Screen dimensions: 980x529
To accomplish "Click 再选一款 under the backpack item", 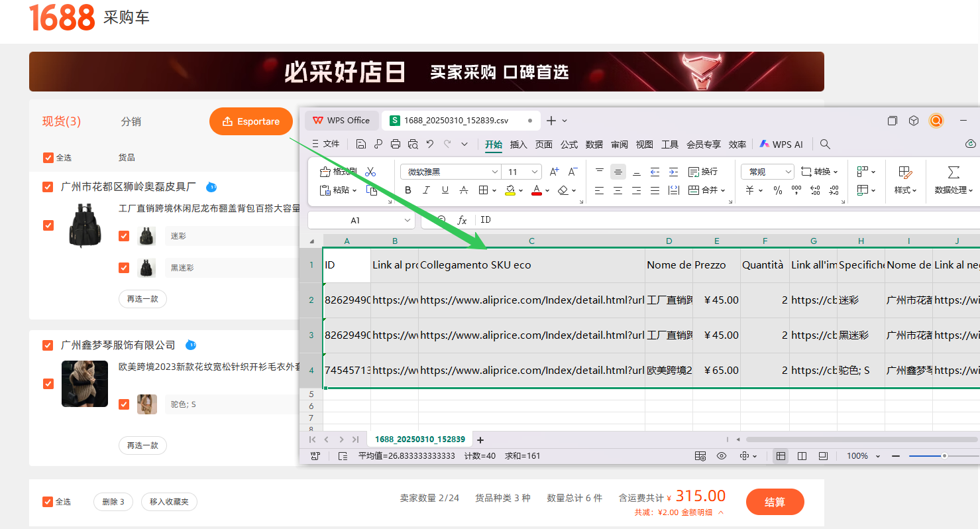I will 142,299.
